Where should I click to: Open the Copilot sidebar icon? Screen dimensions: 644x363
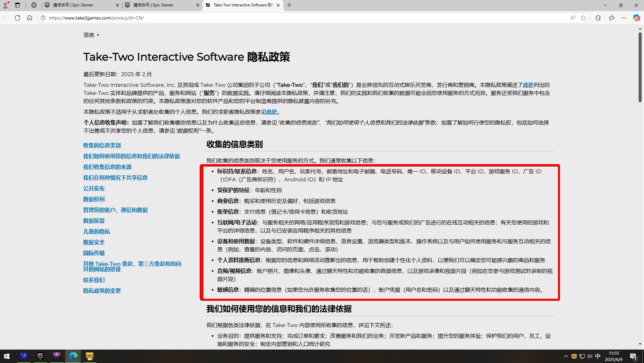[636, 18]
